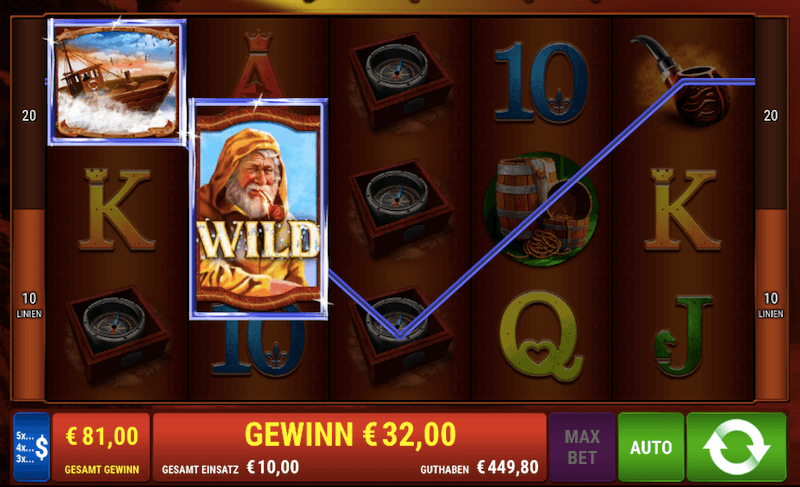Select 20 lines on the left line indicator

tap(29, 116)
